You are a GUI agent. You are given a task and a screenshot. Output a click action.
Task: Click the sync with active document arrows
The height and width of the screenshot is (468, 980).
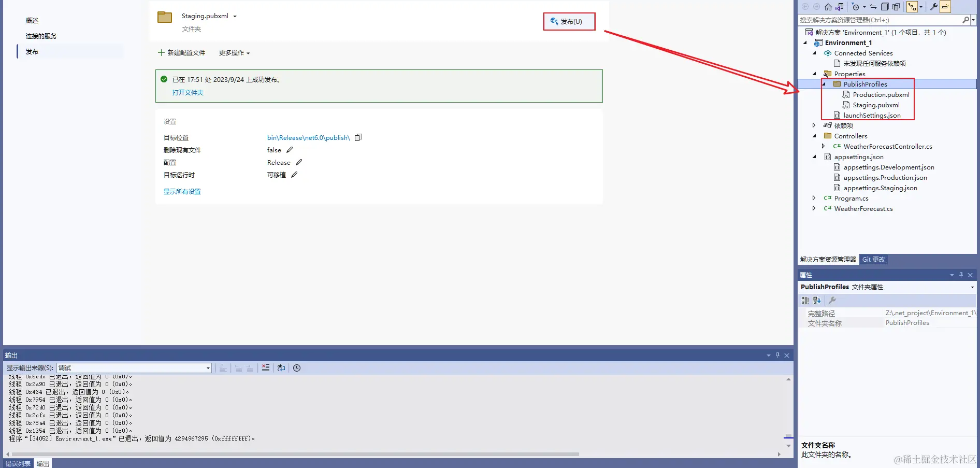click(873, 7)
